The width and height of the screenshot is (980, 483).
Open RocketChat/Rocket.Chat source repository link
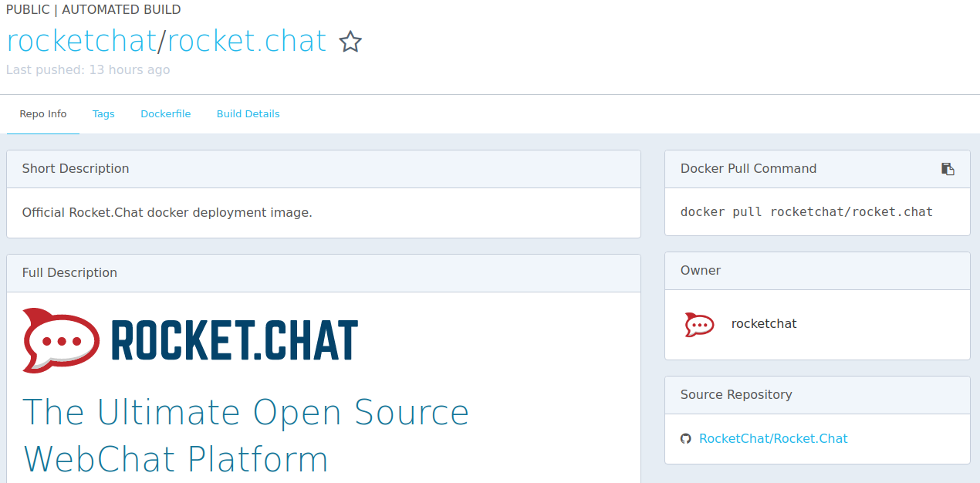[x=773, y=439]
